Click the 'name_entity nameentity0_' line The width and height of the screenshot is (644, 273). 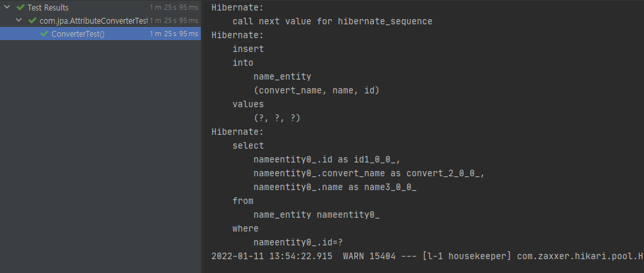[x=316, y=214]
